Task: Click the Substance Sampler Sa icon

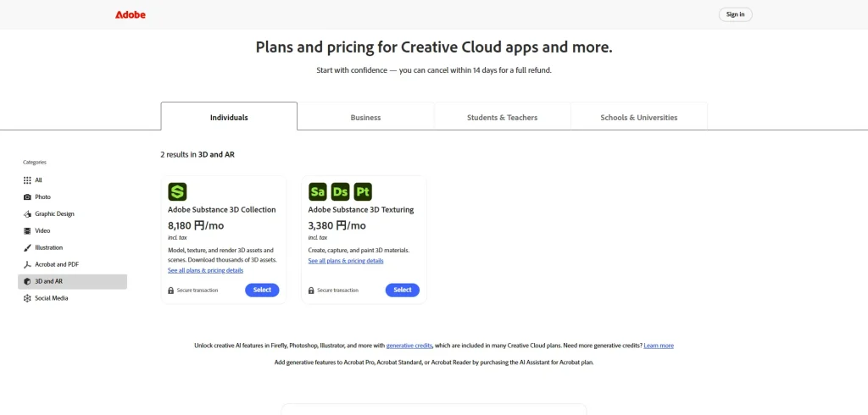Action: pyautogui.click(x=318, y=192)
